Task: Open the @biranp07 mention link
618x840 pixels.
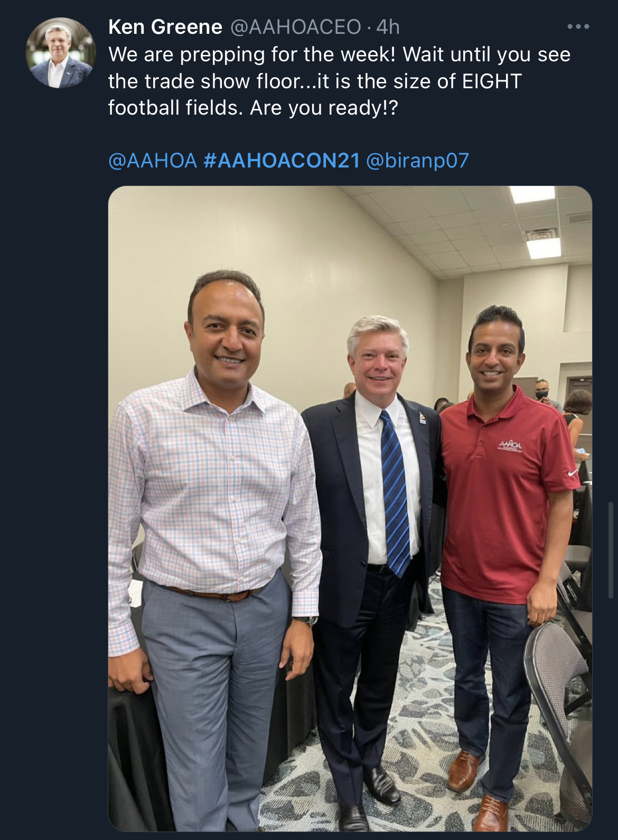Action: pyautogui.click(x=417, y=161)
